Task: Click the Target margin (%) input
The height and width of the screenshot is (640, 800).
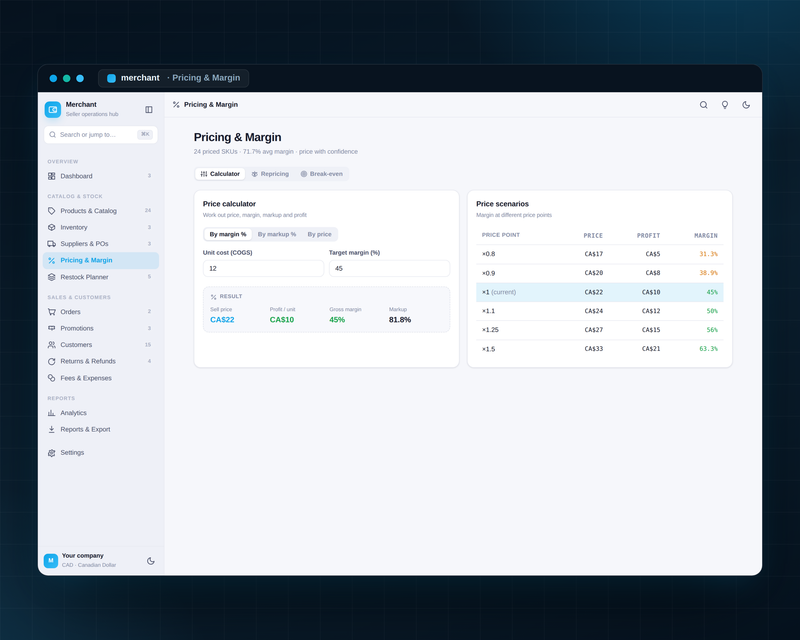Action: (x=389, y=268)
